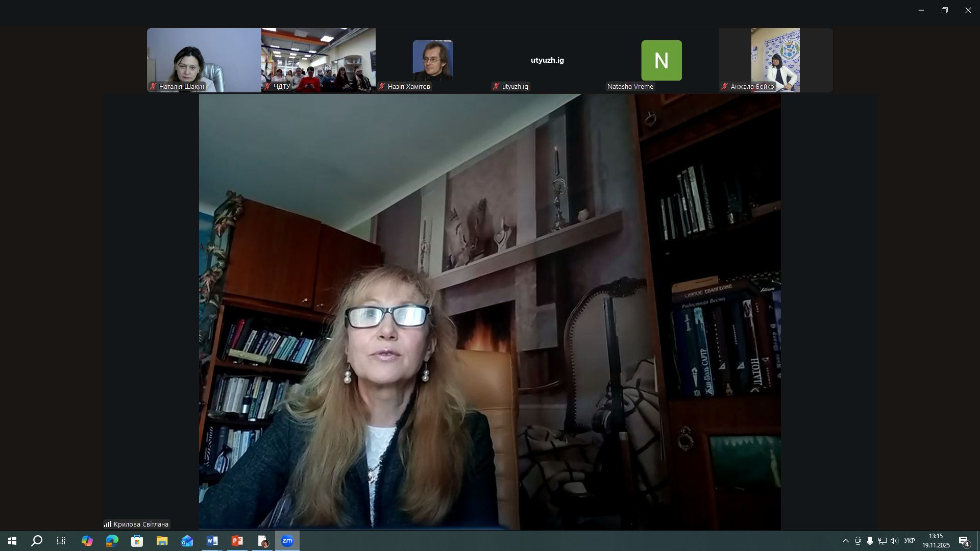The image size is (980, 551).
Task: Click the Windows search magnifier
Action: 37,541
